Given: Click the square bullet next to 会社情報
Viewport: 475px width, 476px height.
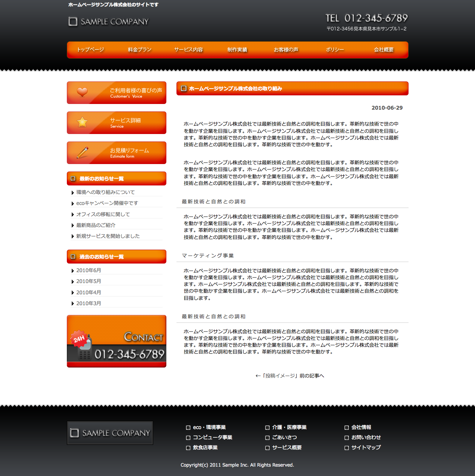Looking at the screenshot, I should point(347,428).
